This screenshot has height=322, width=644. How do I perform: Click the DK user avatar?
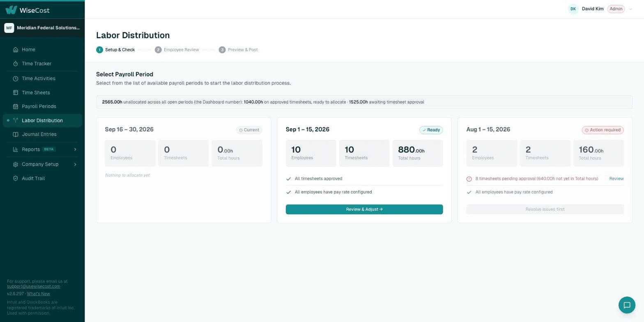(x=573, y=9)
